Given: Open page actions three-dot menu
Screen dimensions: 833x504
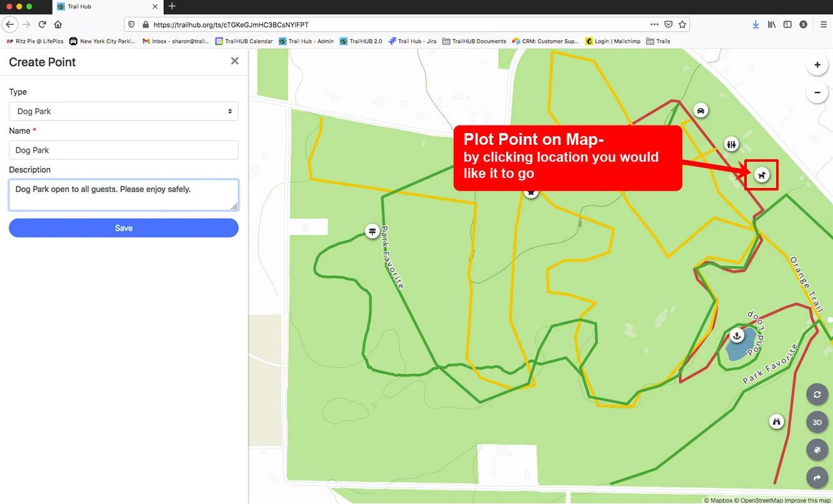Looking at the screenshot, I should tap(654, 24).
